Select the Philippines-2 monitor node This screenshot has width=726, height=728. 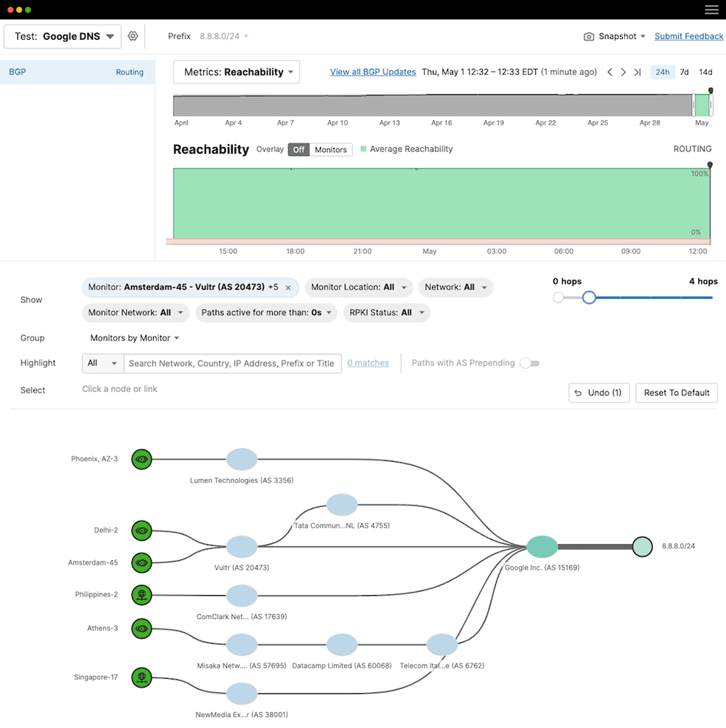[x=142, y=595]
